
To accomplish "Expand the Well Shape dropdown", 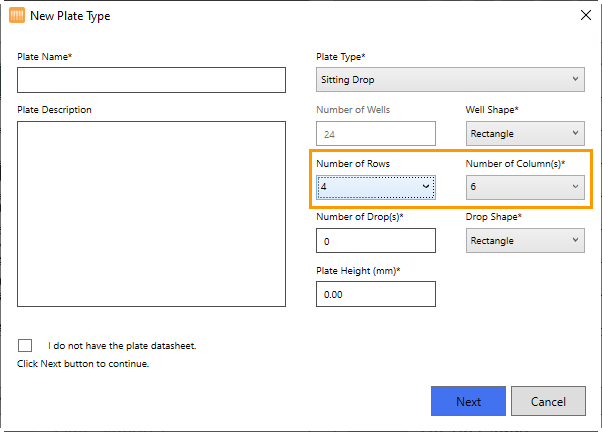I will [x=525, y=133].
